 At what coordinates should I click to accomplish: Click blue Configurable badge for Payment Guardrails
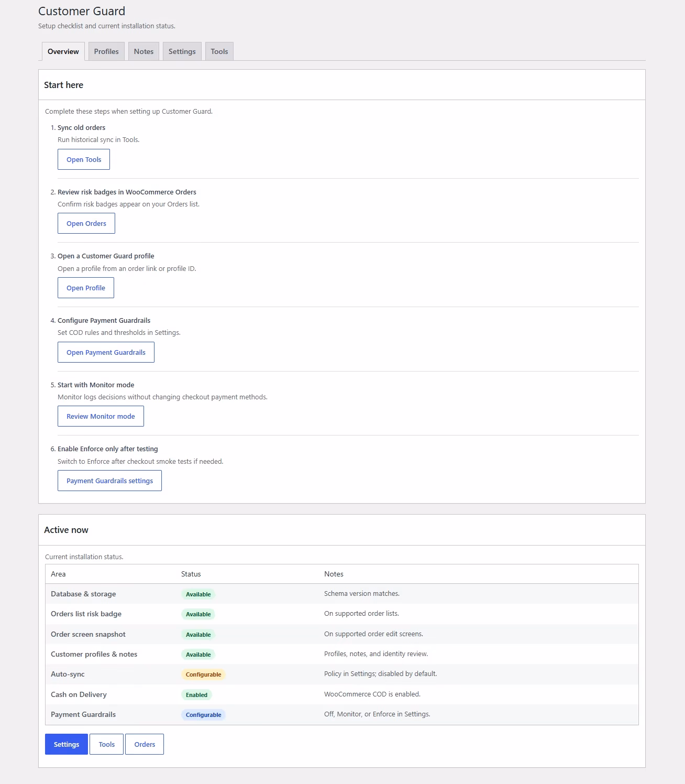(x=203, y=715)
